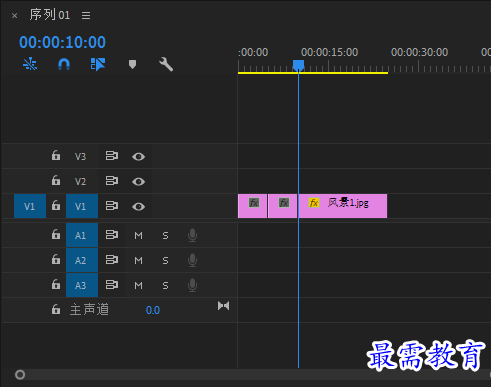Lock the master audio track 主声道
491x387 pixels.
coord(56,309)
